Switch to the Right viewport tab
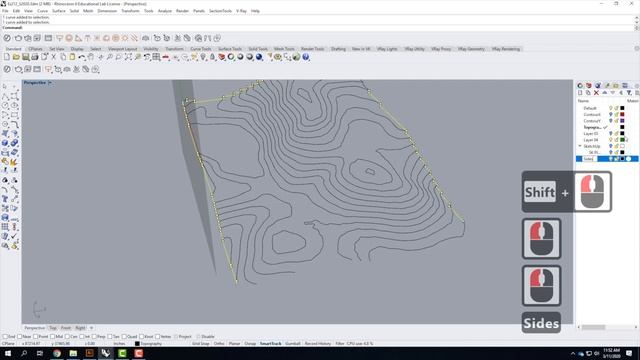Screen dimensions: 640x360 point(80,328)
